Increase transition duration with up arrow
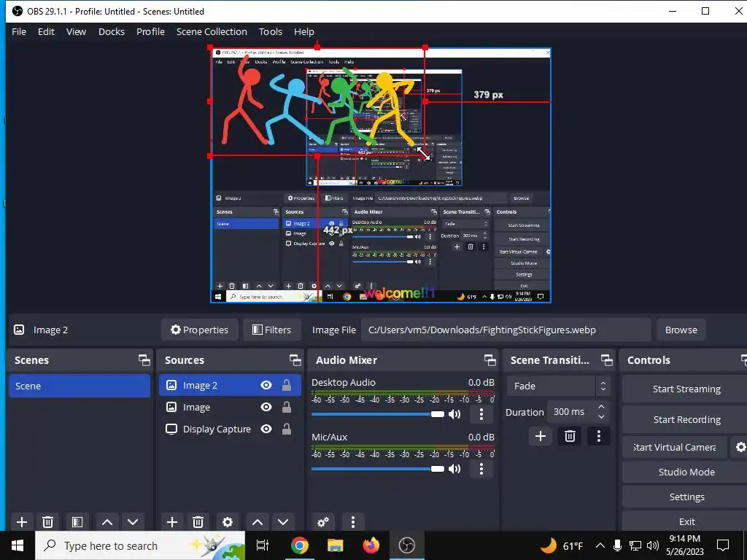The width and height of the screenshot is (747, 560). point(601,407)
